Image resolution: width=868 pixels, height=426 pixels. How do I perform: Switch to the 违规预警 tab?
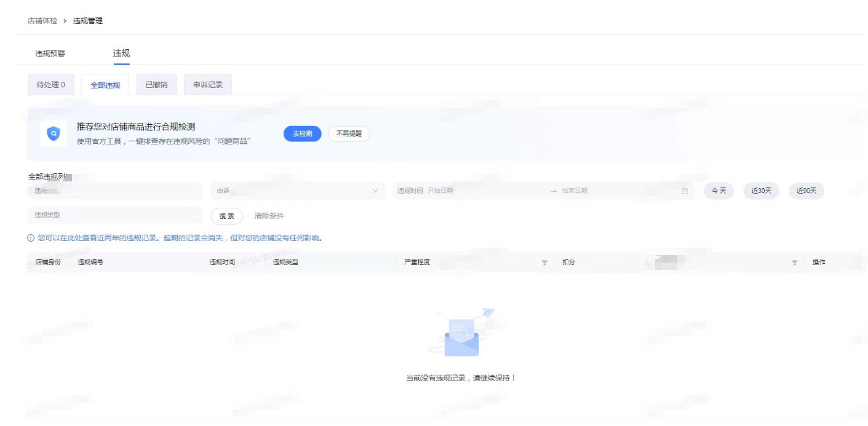tap(50, 54)
